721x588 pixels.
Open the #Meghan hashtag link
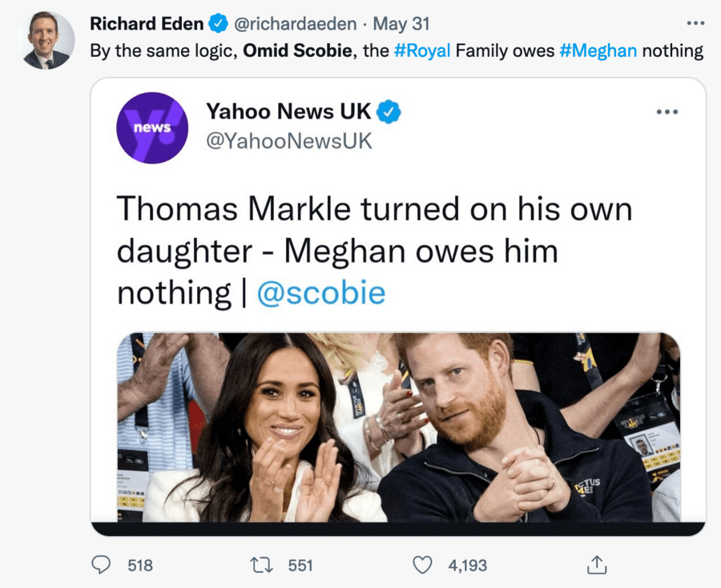pos(598,51)
